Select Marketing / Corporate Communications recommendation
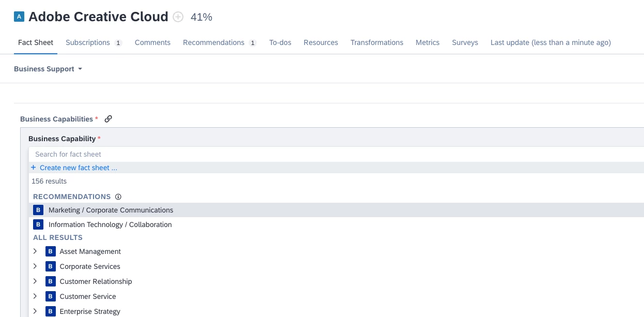Image resolution: width=644 pixels, height=317 pixels. 336,210
